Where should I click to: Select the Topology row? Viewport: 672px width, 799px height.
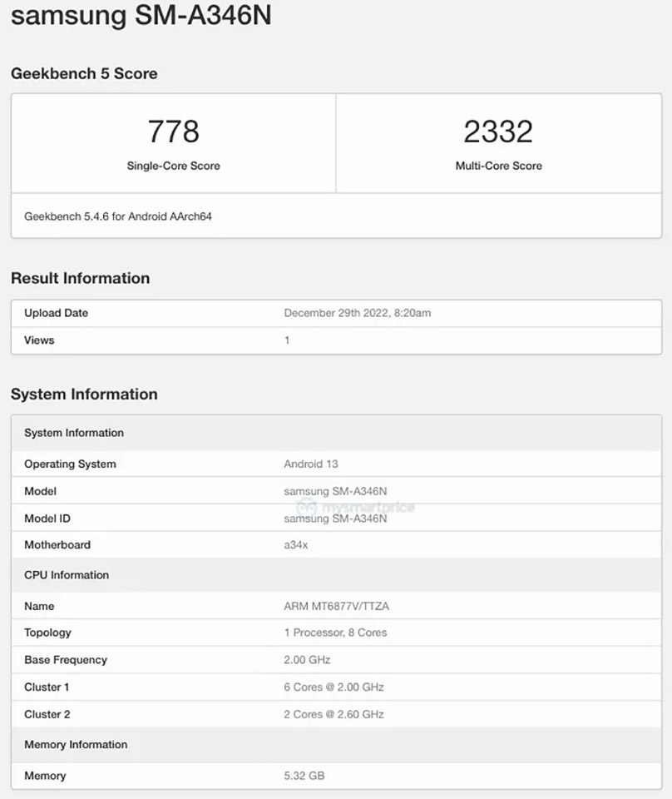[x=47, y=633]
